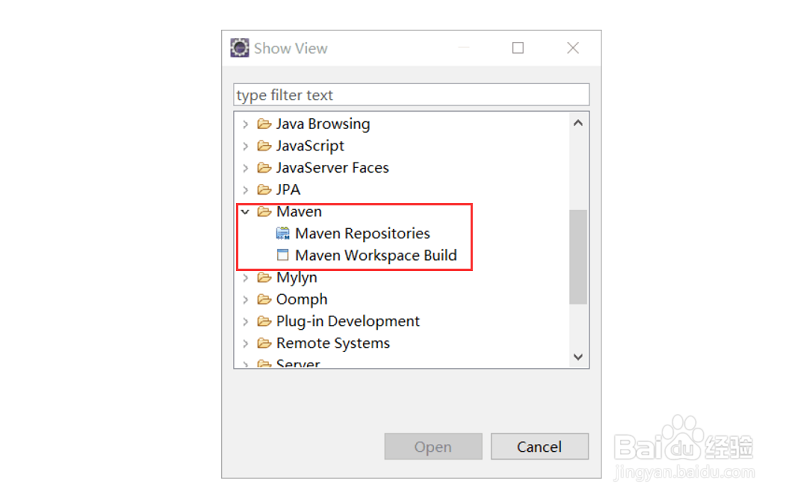
Task: Expand the JPA category
Action: [x=246, y=190]
